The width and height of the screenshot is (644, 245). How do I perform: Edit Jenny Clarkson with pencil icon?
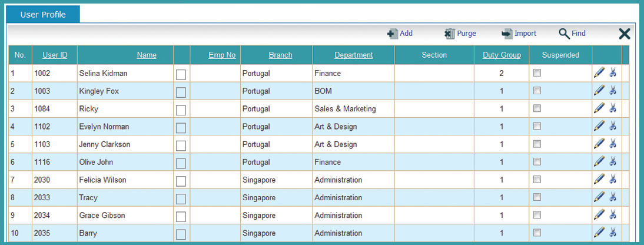pyautogui.click(x=599, y=144)
